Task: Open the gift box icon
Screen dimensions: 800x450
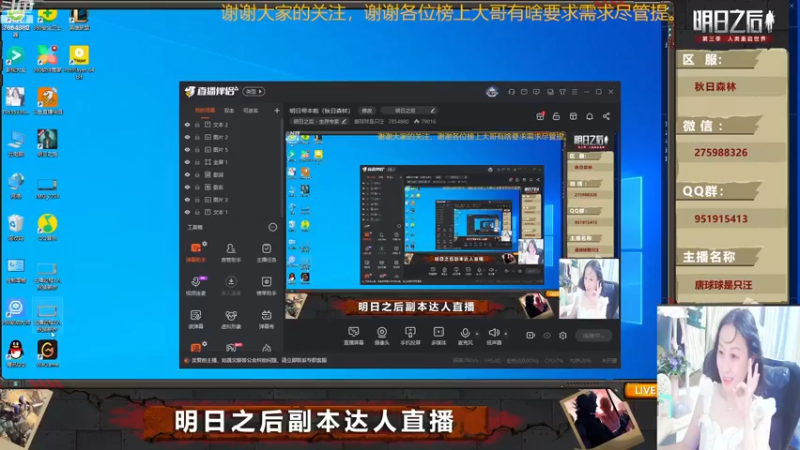Action: [x=540, y=116]
